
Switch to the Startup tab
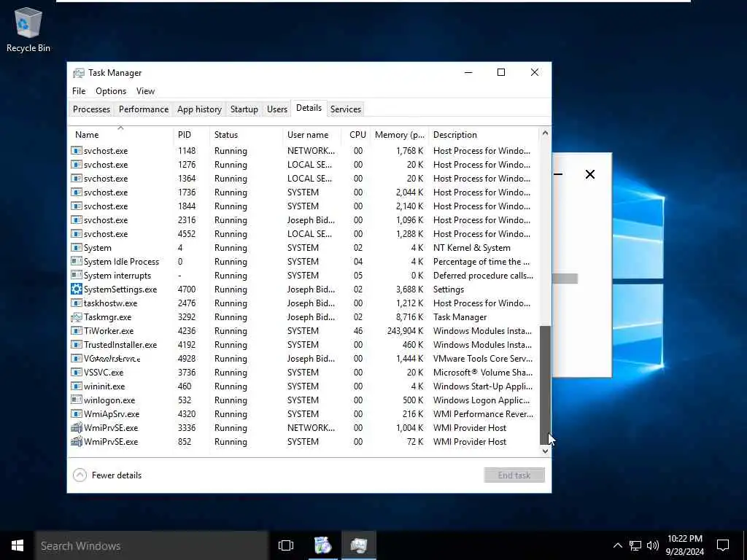[244, 109]
